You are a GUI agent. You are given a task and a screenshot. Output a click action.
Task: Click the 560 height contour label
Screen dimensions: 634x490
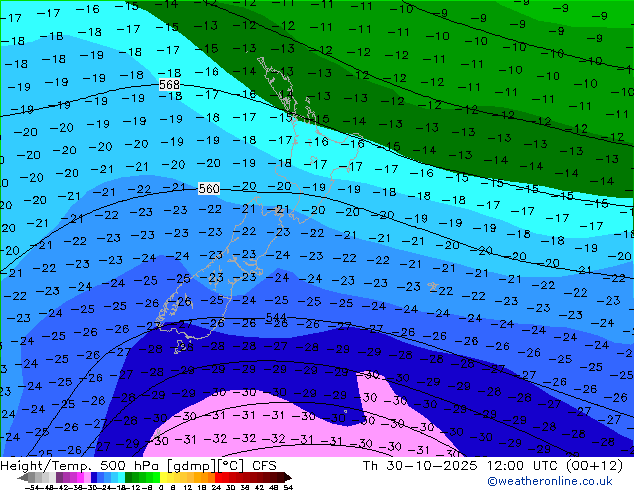click(209, 188)
